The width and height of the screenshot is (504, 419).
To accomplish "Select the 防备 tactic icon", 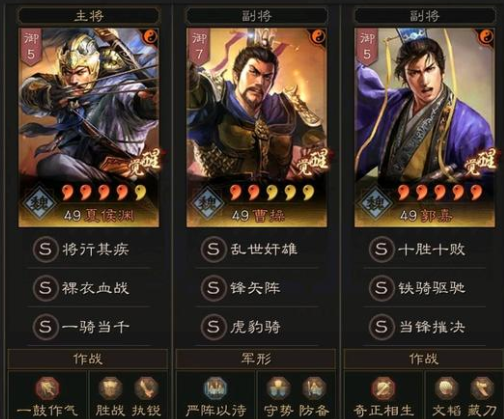I will coord(314,389).
